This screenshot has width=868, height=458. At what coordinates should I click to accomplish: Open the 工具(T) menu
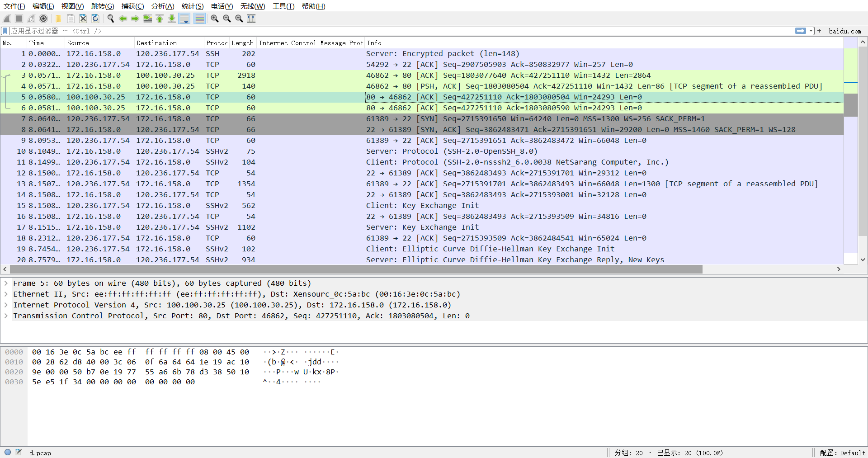(283, 6)
